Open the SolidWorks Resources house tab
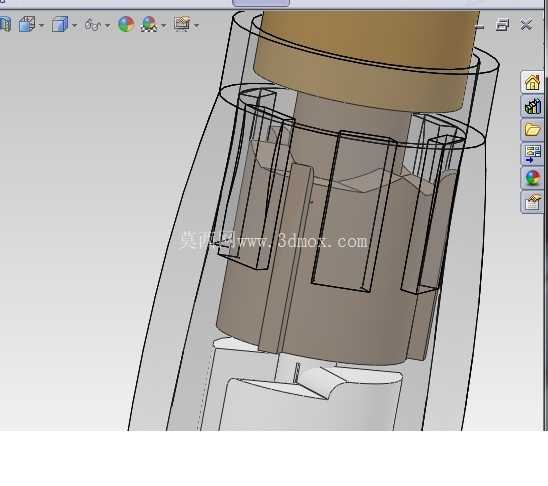This screenshot has width=548, height=486. coord(532,82)
